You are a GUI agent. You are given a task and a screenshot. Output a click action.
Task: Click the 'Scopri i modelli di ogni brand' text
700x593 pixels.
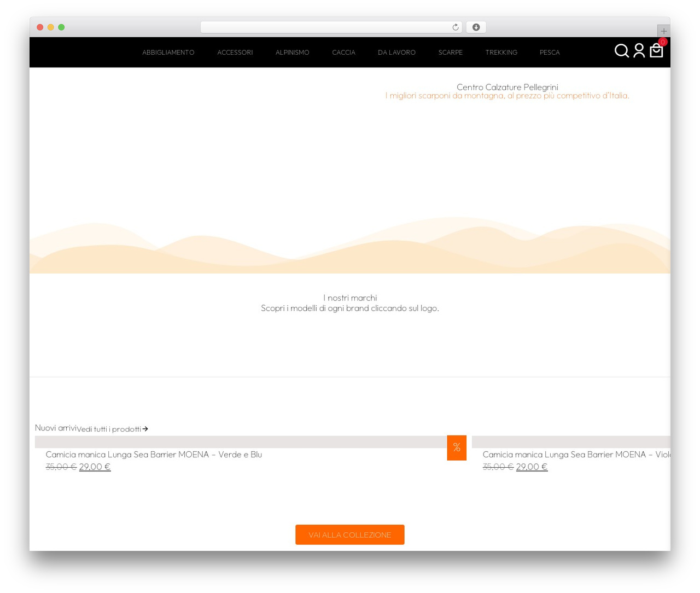pos(350,308)
